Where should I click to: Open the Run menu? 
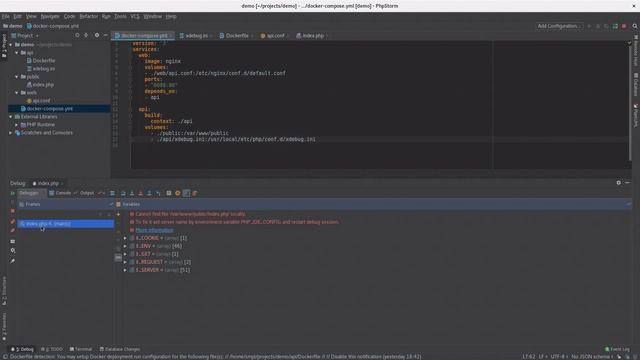tap(106, 16)
